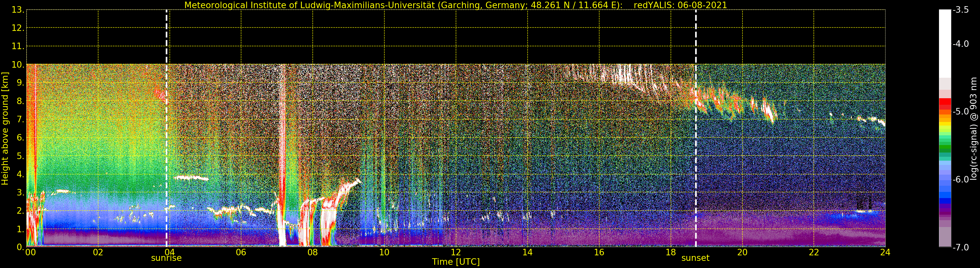Click the '4.' height axis tick label

pos(20,174)
